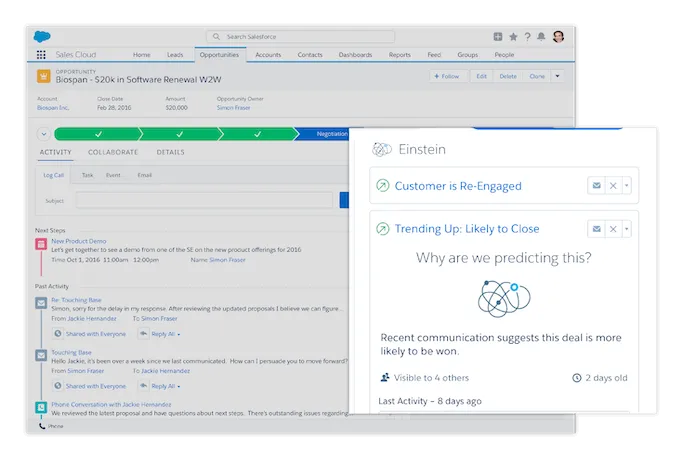Click the Clone button
Viewport: 680px width, 451px height.
coord(537,76)
